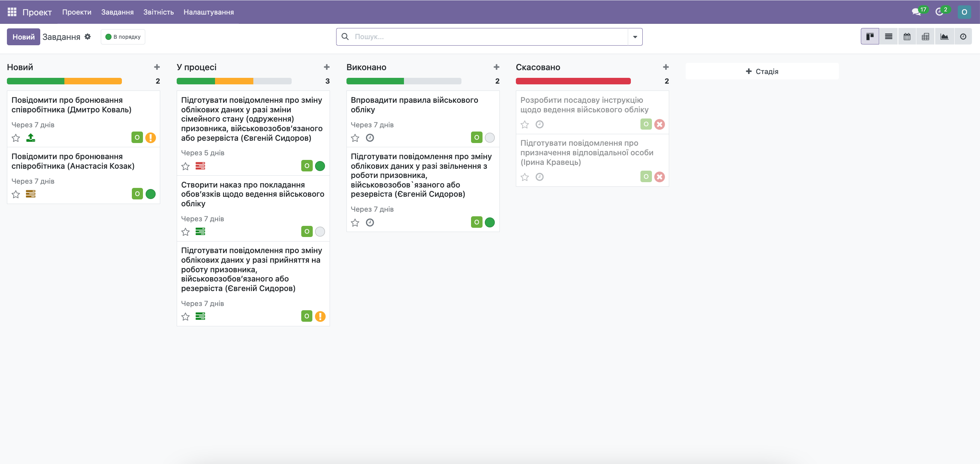This screenshot has width=980, height=464.
Task: Open the Налаштування menu
Action: coord(208,12)
